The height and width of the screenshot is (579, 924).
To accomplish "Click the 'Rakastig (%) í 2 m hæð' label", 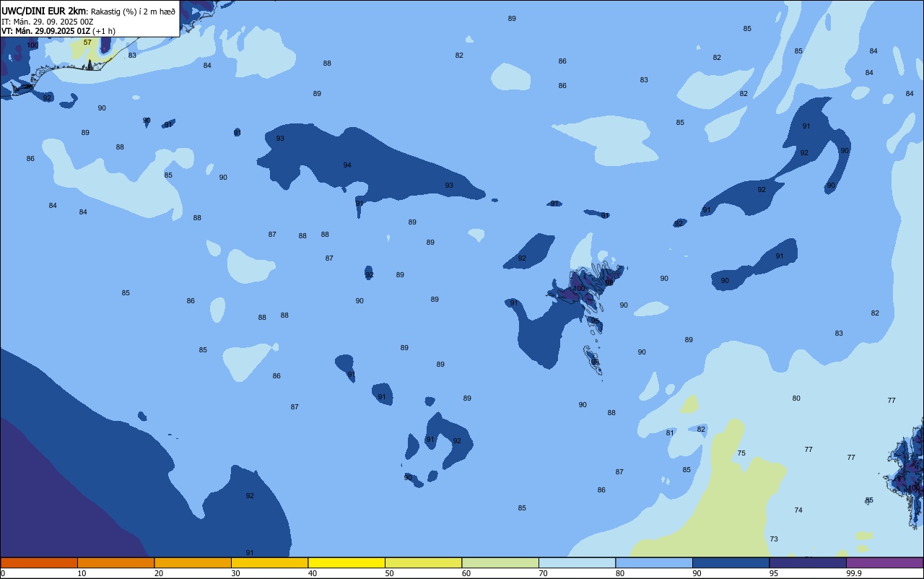I will (133, 12).
